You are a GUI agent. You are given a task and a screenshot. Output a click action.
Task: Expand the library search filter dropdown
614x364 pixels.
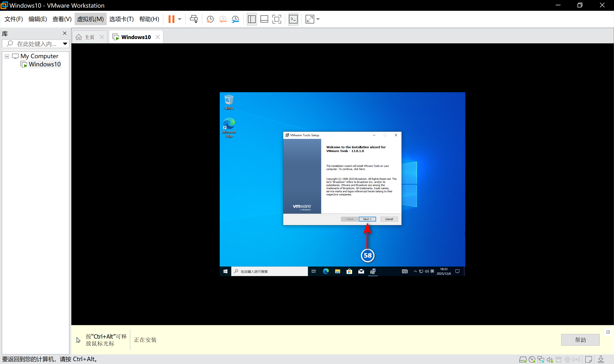[x=65, y=44]
